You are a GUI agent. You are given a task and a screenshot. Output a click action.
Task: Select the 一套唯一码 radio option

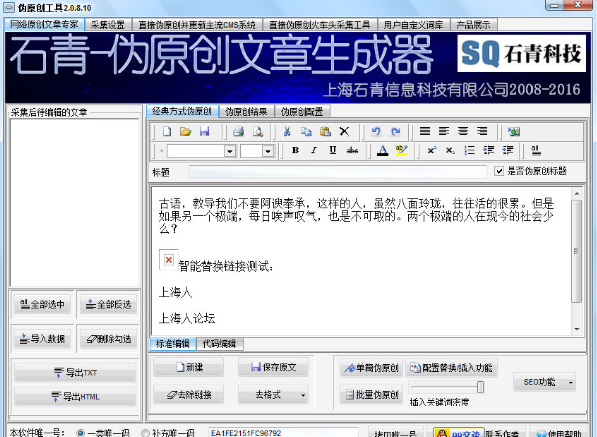pyautogui.click(x=80, y=433)
